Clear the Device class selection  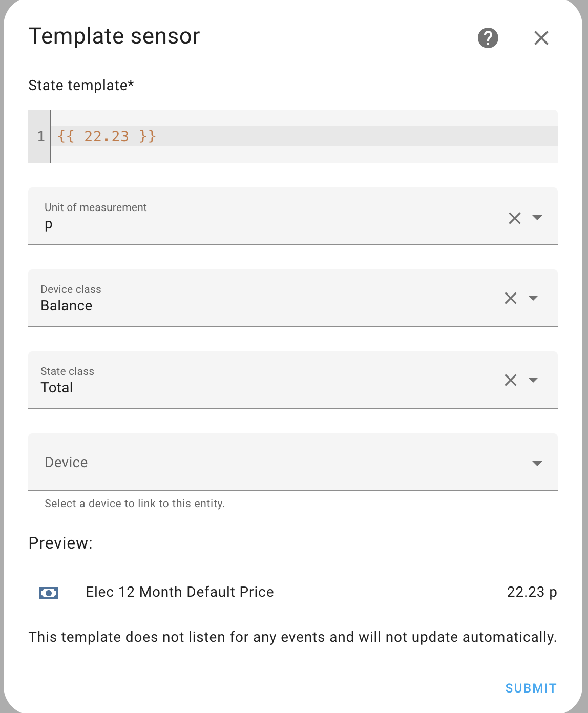[510, 298]
